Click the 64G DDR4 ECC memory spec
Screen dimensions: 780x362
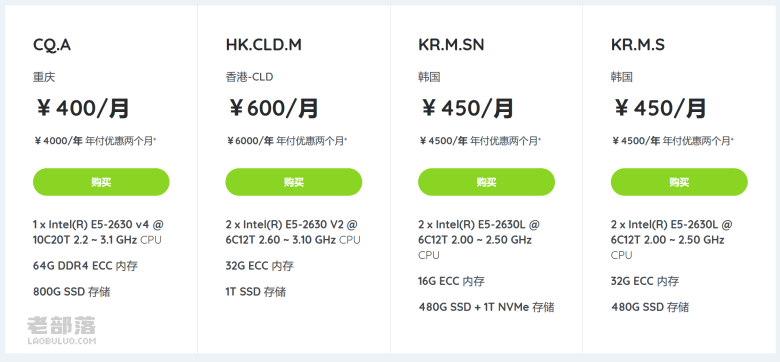click(x=85, y=266)
